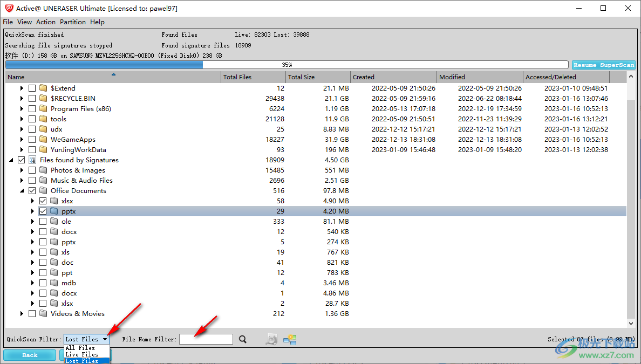Click the vertical scrollbar down arrow

pos(631,323)
